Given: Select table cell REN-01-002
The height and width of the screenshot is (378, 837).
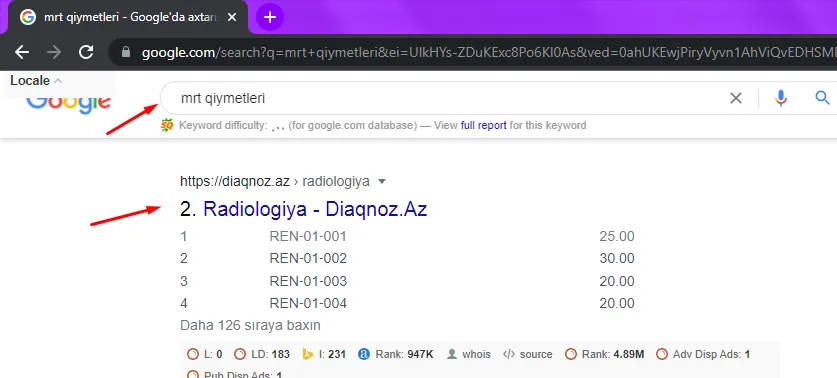Looking at the screenshot, I should point(308,258).
